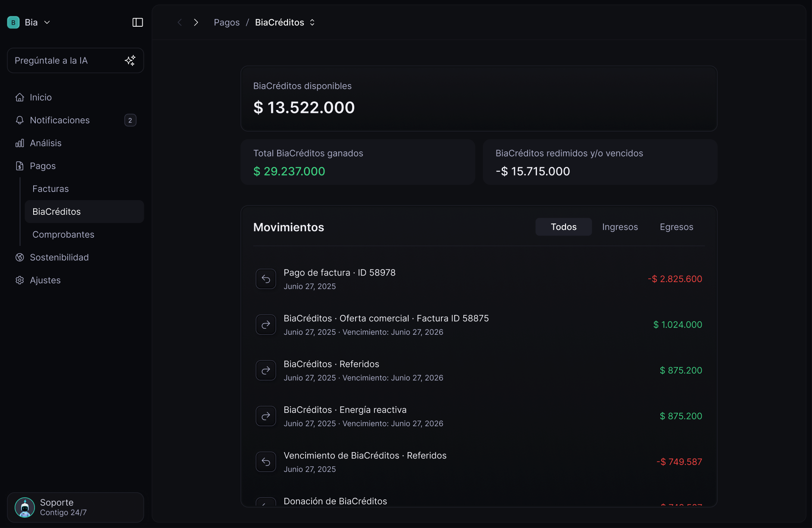Click the Inicio home icon

19,97
